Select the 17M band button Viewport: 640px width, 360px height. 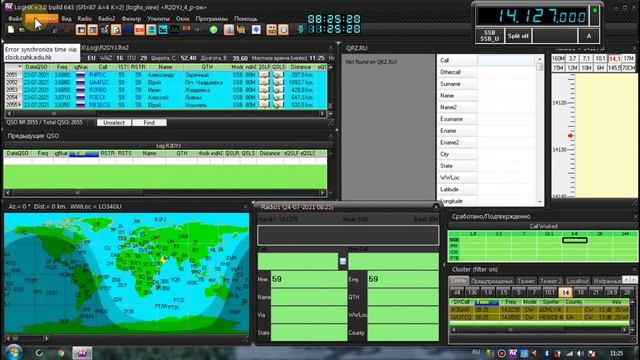pyautogui.click(x=629, y=59)
